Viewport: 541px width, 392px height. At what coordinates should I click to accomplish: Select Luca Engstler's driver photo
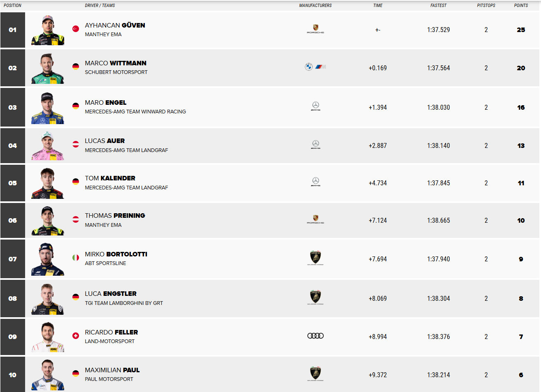point(48,299)
